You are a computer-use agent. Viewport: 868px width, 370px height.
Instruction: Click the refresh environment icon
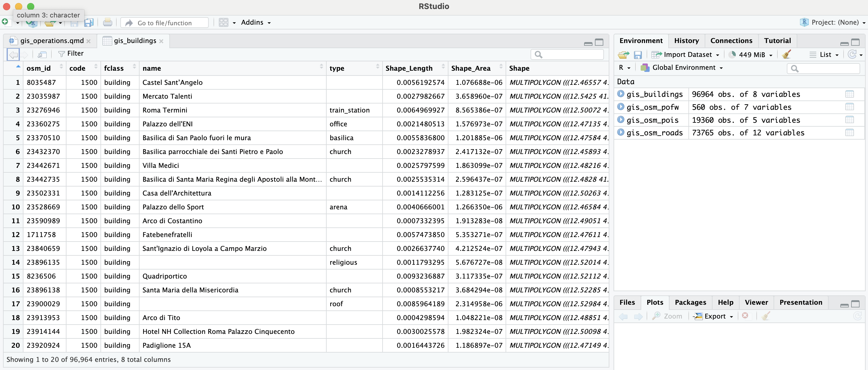tap(852, 54)
